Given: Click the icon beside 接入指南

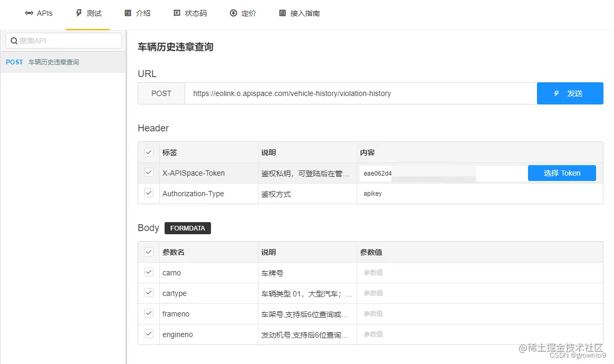Looking at the screenshot, I should pyautogui.click(x=282, y=13).
